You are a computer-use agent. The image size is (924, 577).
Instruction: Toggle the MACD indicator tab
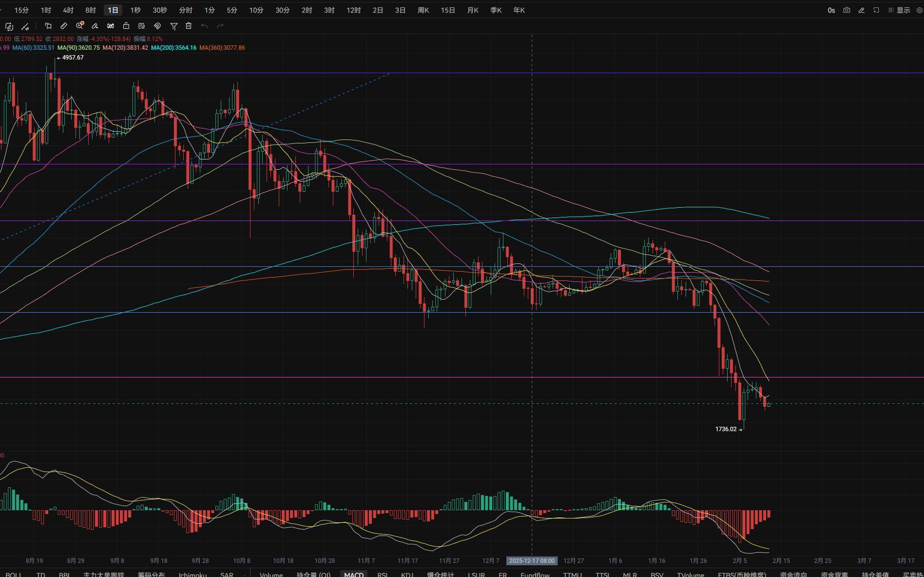[x=353, y=574]
